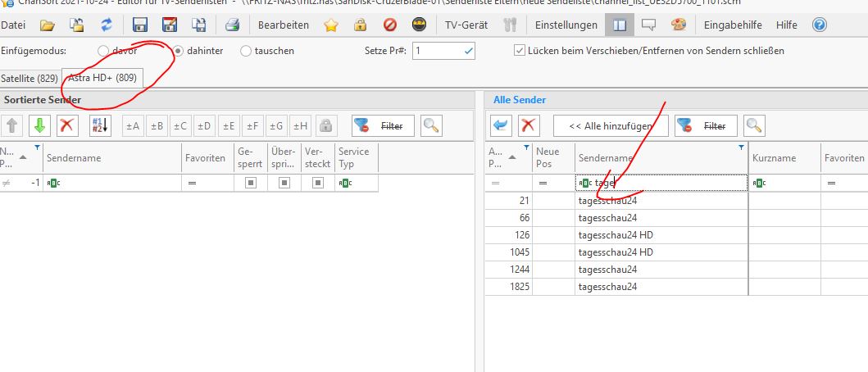Open the TV-Gerät menu
The height and width of the screenshot is (372, 868).
pos(466,25)
